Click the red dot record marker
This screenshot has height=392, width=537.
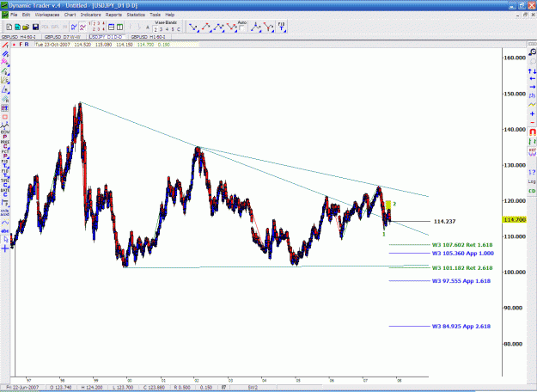(x=14, y=45)
